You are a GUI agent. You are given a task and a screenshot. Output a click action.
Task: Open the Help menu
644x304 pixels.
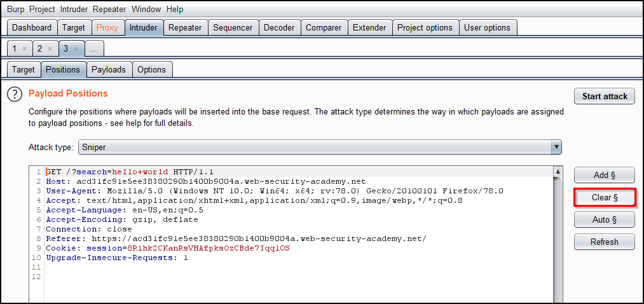click(x=174, y=10)
